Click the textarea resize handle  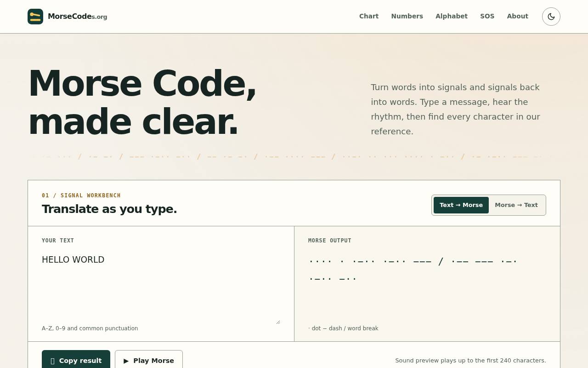278,322
